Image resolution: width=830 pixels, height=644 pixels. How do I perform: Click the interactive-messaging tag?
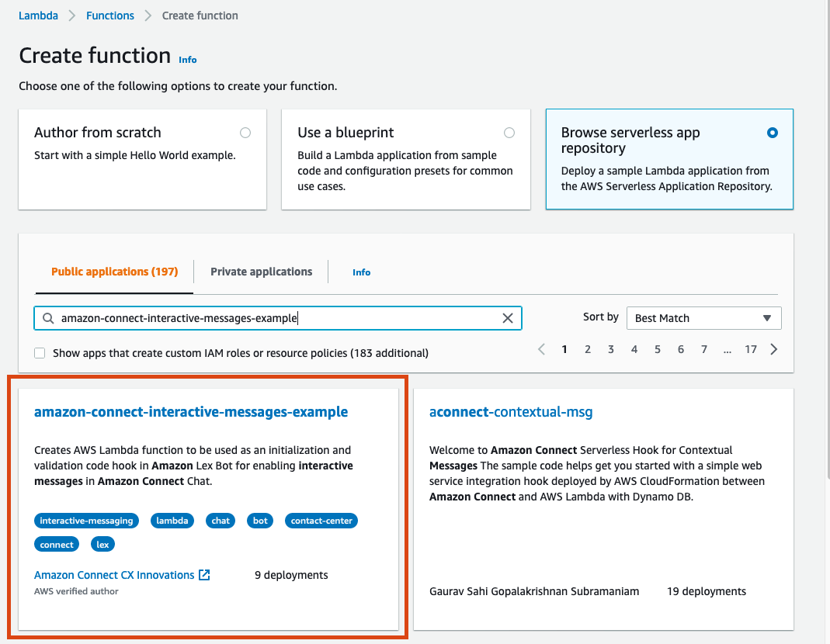[x=86, y=521]
